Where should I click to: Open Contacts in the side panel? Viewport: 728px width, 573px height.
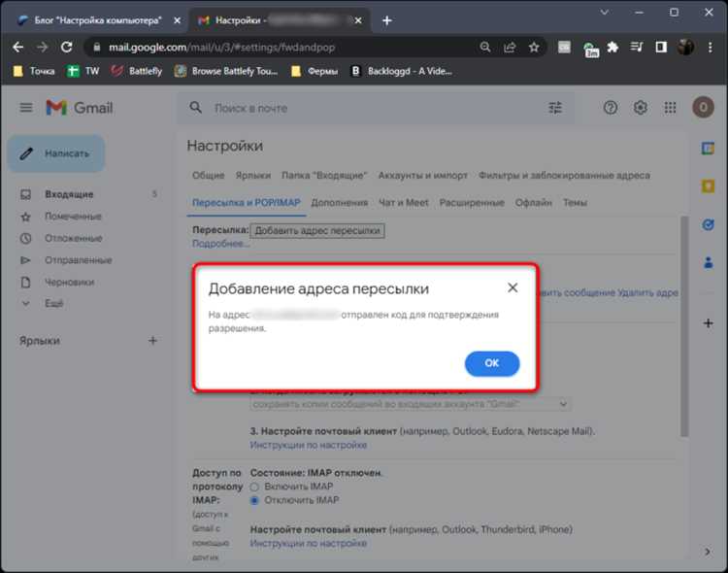pos(708,262)
